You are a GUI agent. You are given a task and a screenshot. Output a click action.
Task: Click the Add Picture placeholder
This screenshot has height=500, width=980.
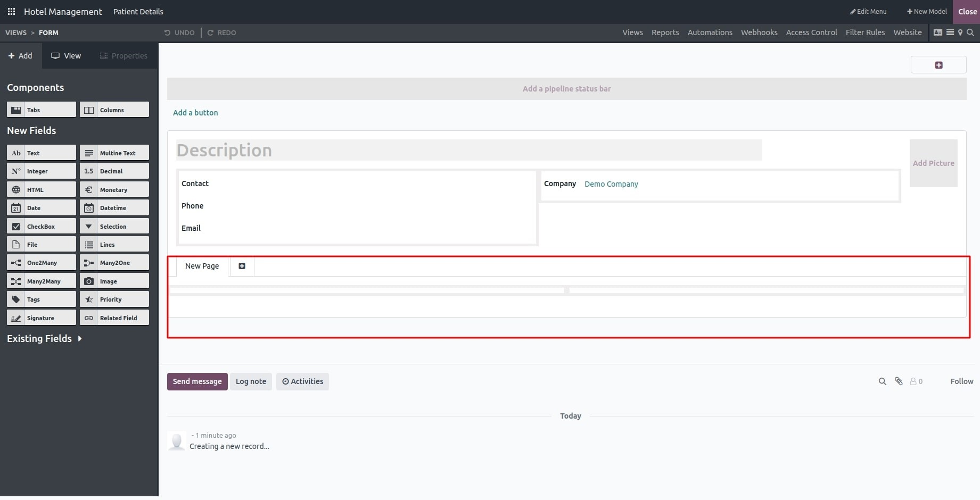(933, 163)
